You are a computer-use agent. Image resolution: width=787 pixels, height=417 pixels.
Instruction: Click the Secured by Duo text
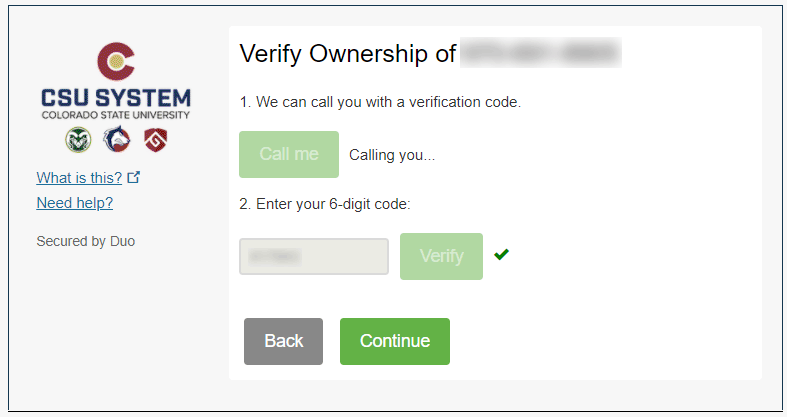pyautogui.click(x=85, y=241)
